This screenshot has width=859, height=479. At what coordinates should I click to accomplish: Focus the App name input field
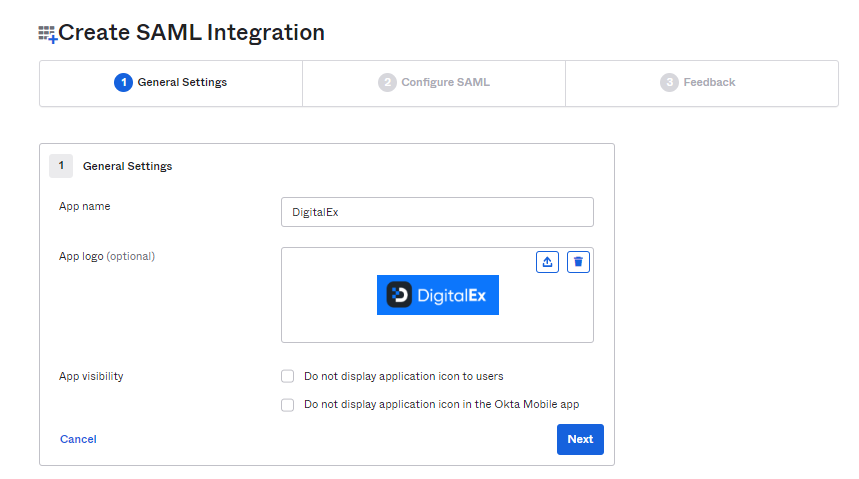coord(437,212)
